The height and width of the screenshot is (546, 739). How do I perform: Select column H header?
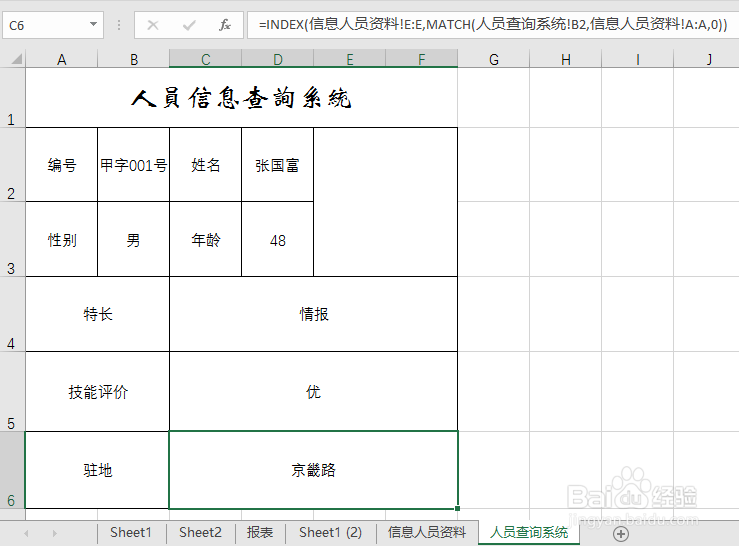566,59
